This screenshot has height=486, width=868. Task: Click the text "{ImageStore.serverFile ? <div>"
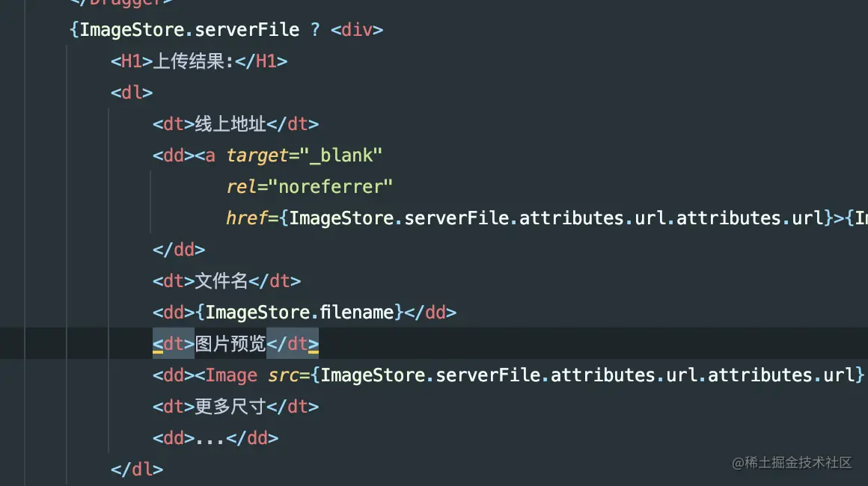[x=227, y=30]
